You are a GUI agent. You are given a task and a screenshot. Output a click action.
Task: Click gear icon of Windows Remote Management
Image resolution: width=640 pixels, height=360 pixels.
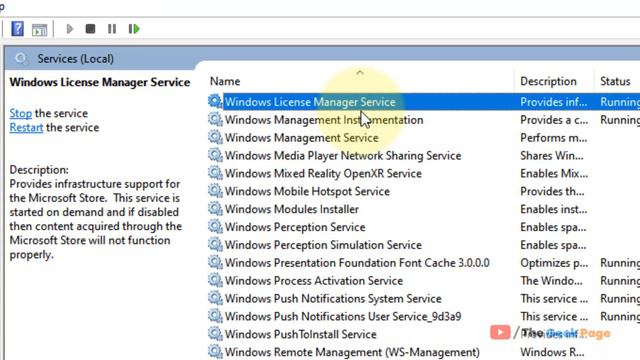point(215,351)
